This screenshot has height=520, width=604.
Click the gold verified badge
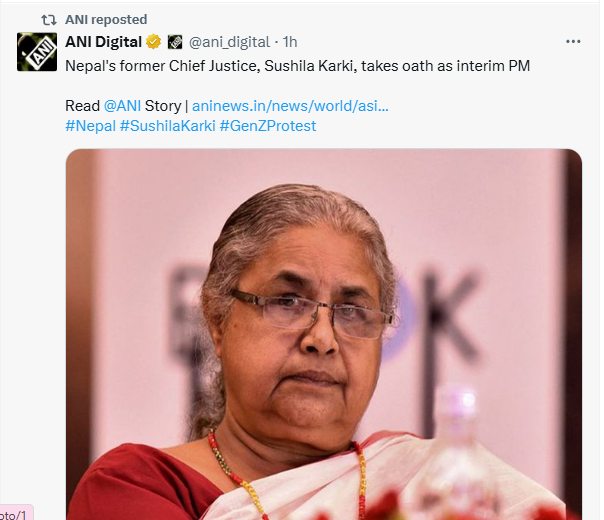pyautogui.click(x=154, y=42)
